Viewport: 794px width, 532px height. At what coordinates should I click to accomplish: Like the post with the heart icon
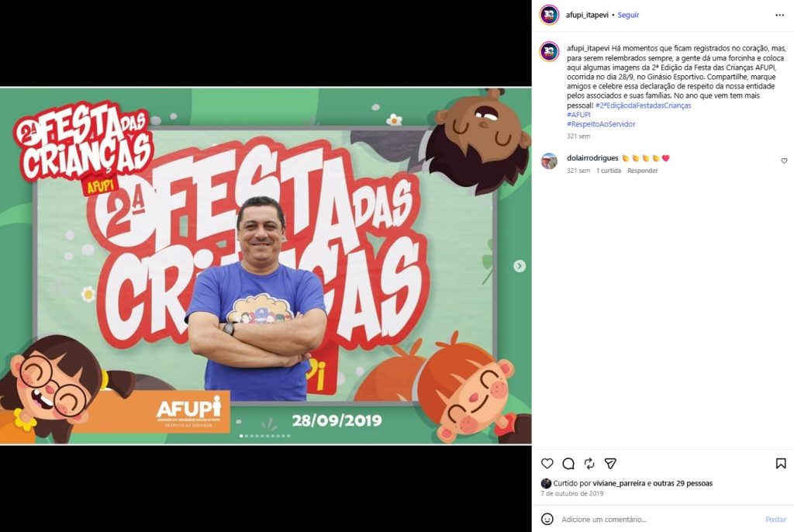coord(547,463)
